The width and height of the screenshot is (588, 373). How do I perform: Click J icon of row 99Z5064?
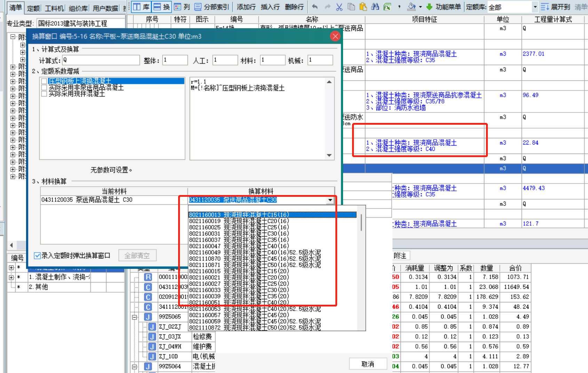point(148,366)
